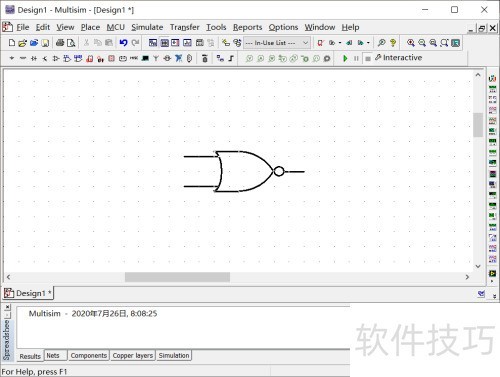Open the Edit menu
The height and width of the screenshot is (377, 500).
tap(43, 27)
